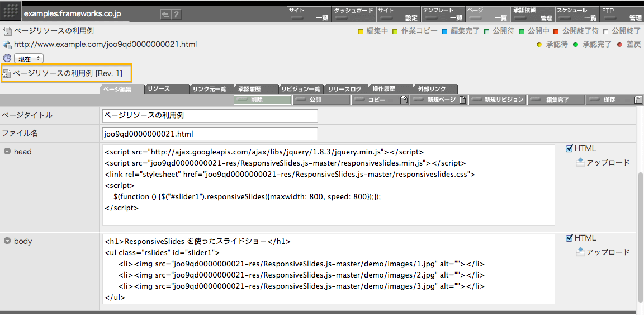Viewport: 644px width, 315px height.
Task: Click the red 差戻 circle indicator
Action: click(620, 44)
